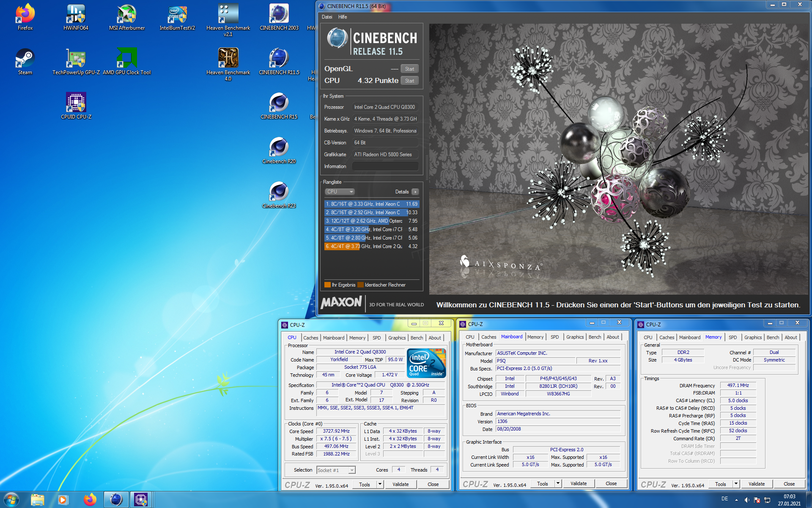The height and width of the screenshot is (508, 812).
Task: Start the CPU test in Cinebench
Action: pos(409,81)
